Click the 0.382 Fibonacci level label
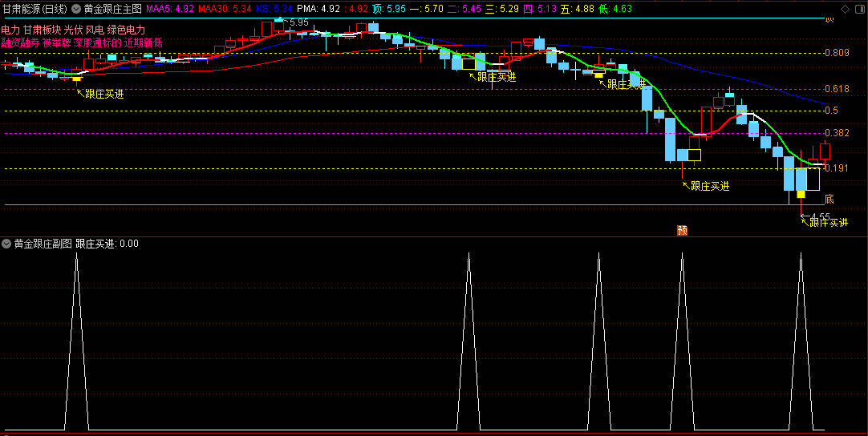Image resolution: width=868 pixels, height=436 pixels. tap(837, 133)
